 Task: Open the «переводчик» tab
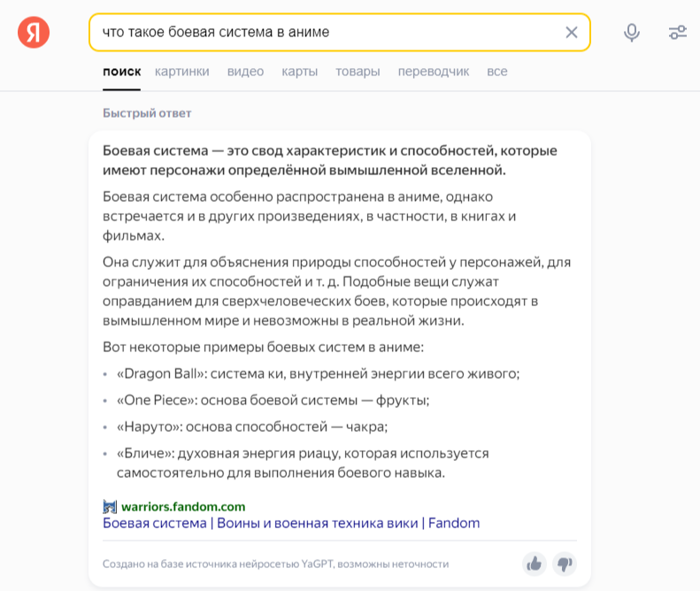click(x=433, y=72)
